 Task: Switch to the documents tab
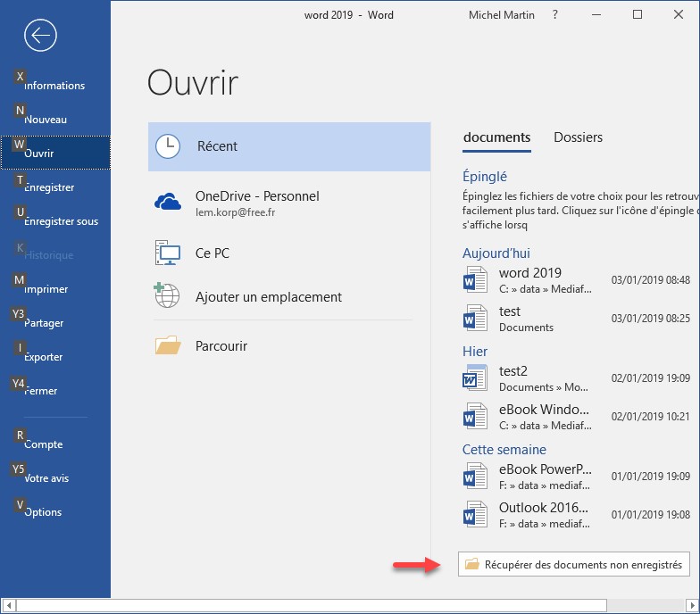496,137
